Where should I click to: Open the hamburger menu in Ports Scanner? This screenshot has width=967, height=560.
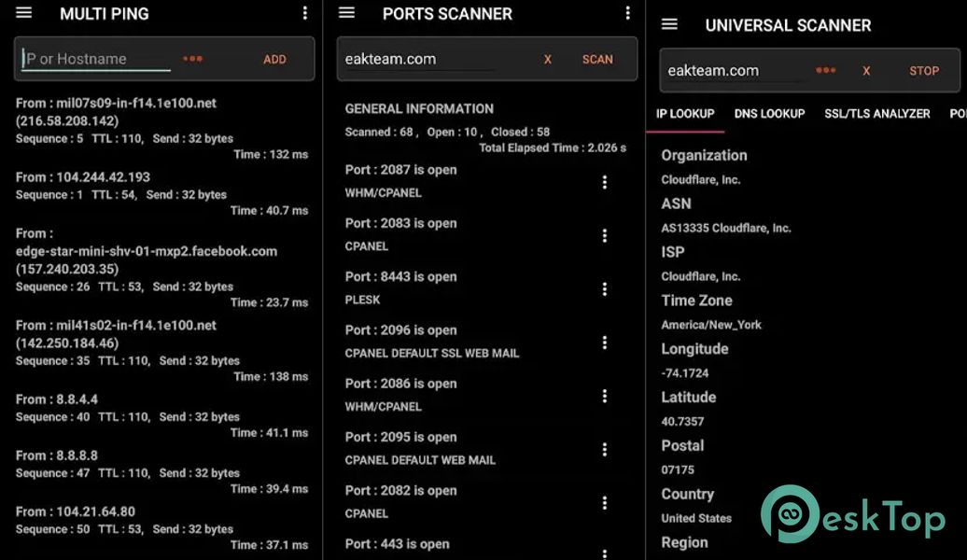346,13
